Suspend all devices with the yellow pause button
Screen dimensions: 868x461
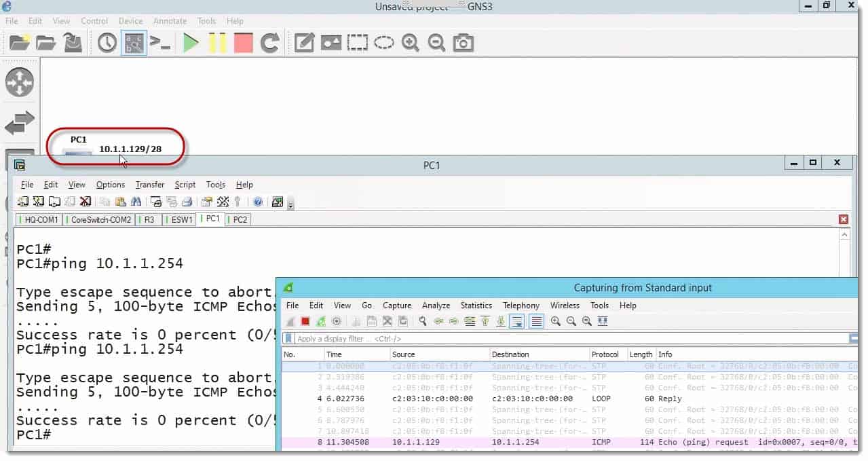pos(217,43)
